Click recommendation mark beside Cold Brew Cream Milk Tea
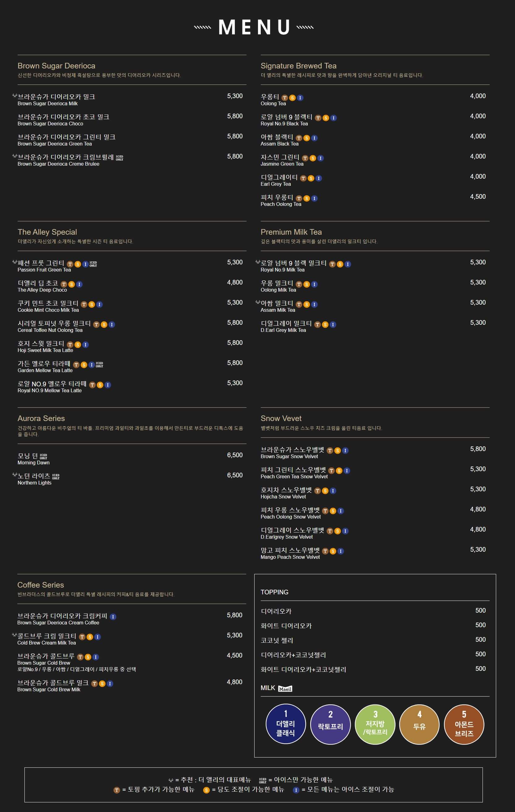Image resolution: width=515 pixels, height=812 pixels. [15, 635]
